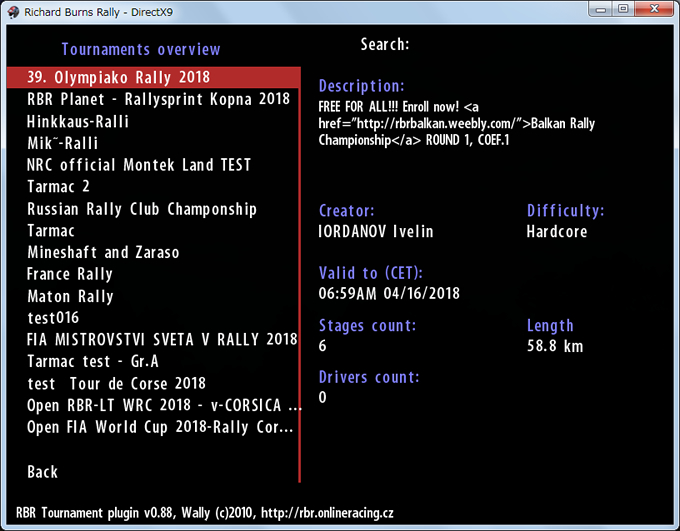Go Back from tournaments overview
This screenshot has height=531, width=680.
click(x=42, y=472)
